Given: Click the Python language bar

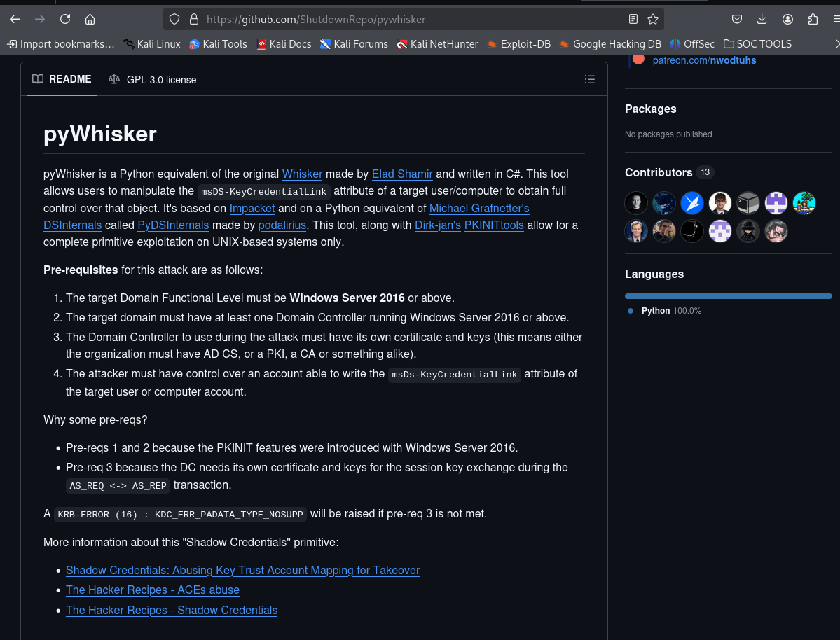Looking at the screenshot, I should coord(728,296).
